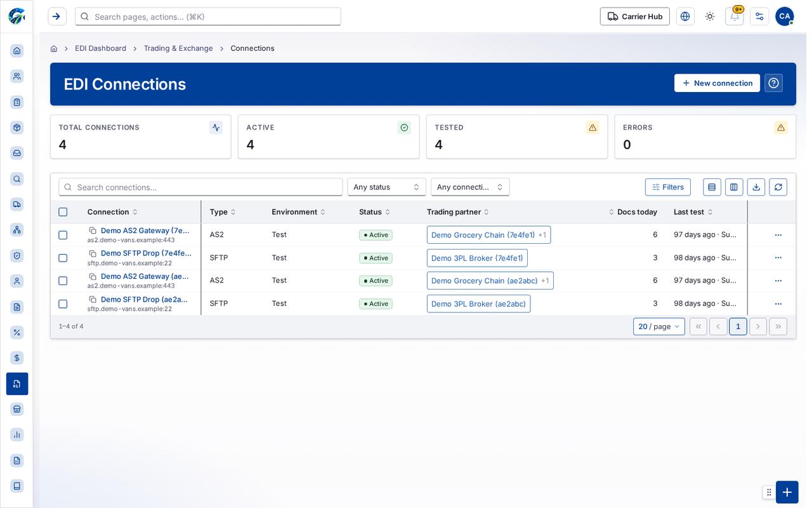This screenshot has height=508, width=812.
Task: Sort by the Connection column header
Action: [112, 212]
